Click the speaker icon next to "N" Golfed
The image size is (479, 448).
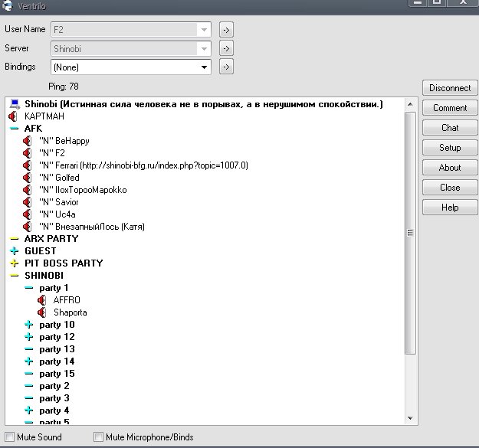click(27, 178)
